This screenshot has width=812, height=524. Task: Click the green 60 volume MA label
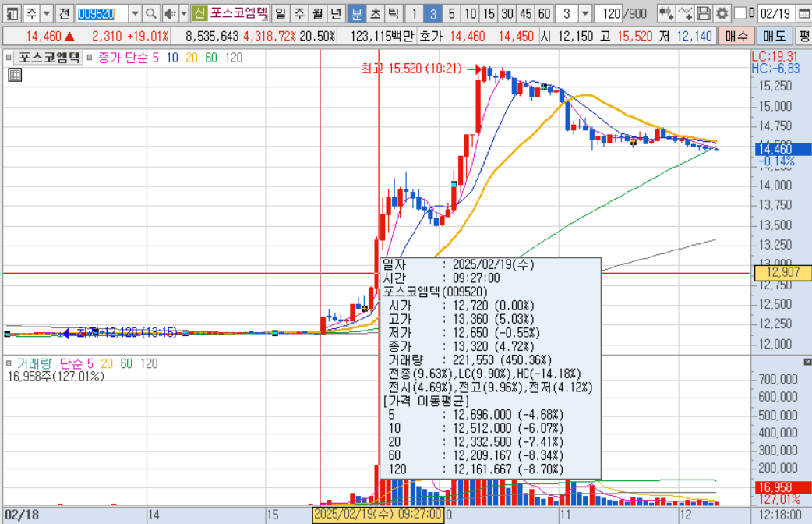(126, 363)
